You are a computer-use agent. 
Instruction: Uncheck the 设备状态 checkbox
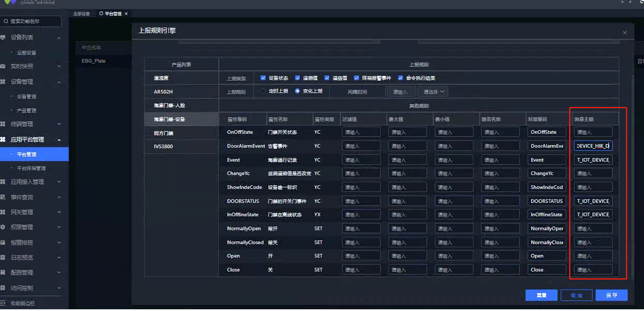point(263,78)
